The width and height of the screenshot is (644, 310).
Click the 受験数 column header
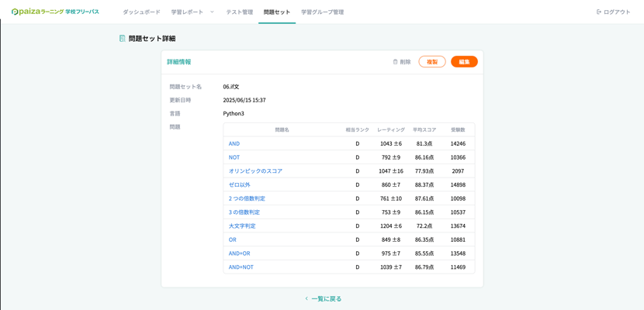pos(458,129)
